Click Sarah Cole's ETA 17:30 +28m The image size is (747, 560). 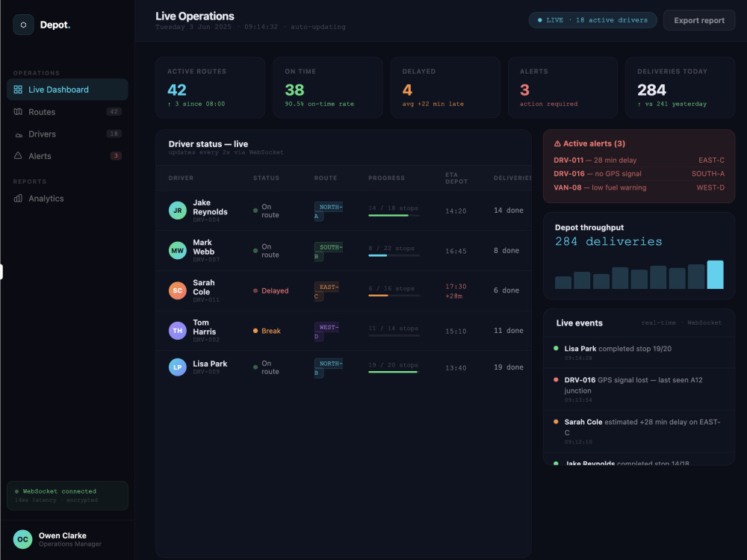(x=456, y=291)
